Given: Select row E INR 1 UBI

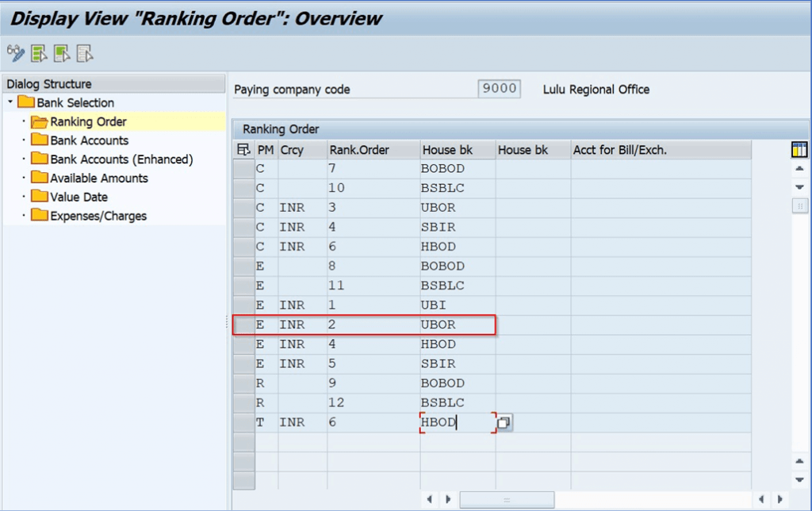Looking at the screenshot, I should [x=243, y=305].
